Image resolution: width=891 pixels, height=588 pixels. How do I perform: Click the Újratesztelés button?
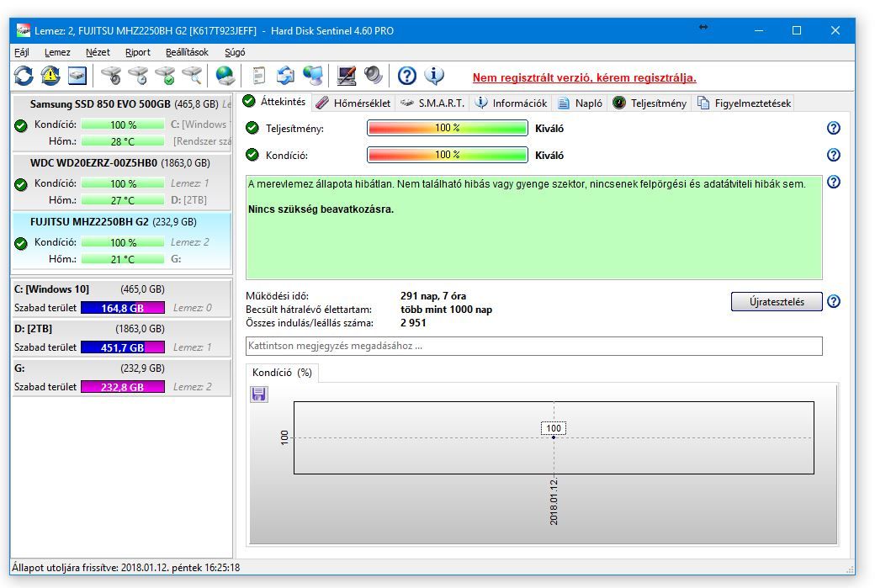click(x=777, y=302)
